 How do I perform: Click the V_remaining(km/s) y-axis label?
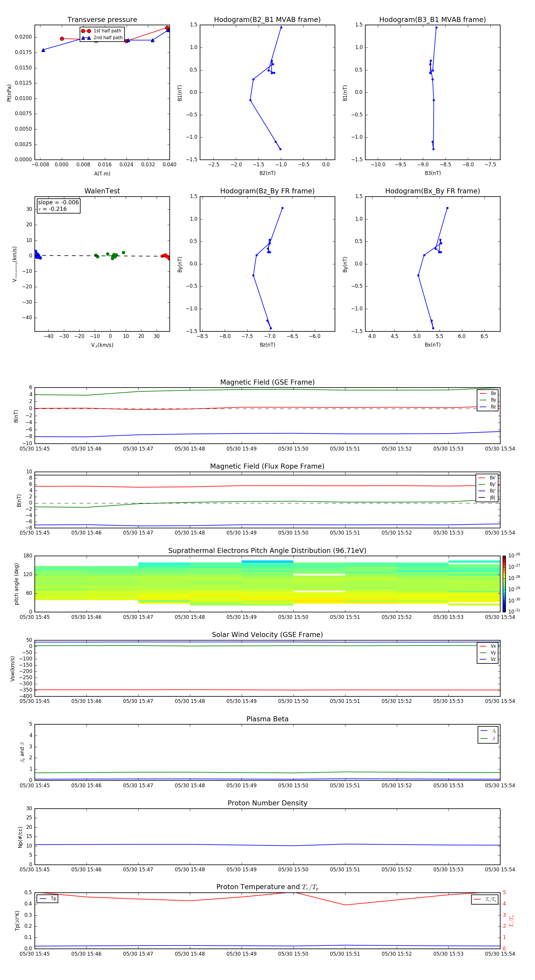tap(15, 264)
